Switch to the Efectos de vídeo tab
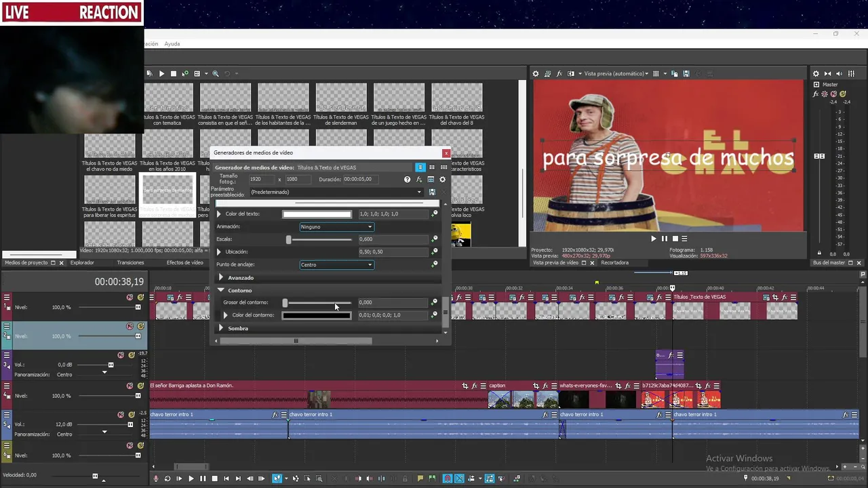 click(185, 263)
